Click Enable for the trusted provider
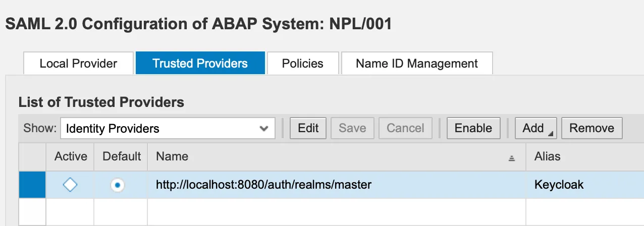 pyautogui.click(x=473, y=128)
